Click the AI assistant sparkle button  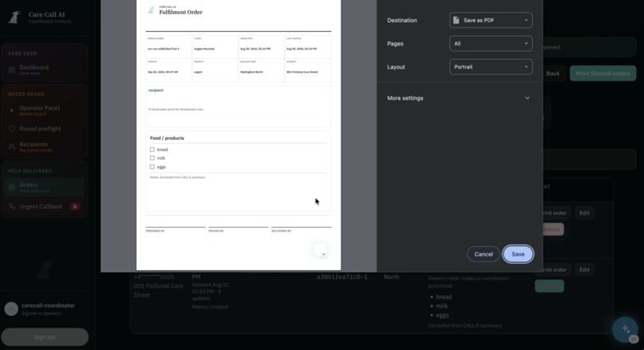625,329
